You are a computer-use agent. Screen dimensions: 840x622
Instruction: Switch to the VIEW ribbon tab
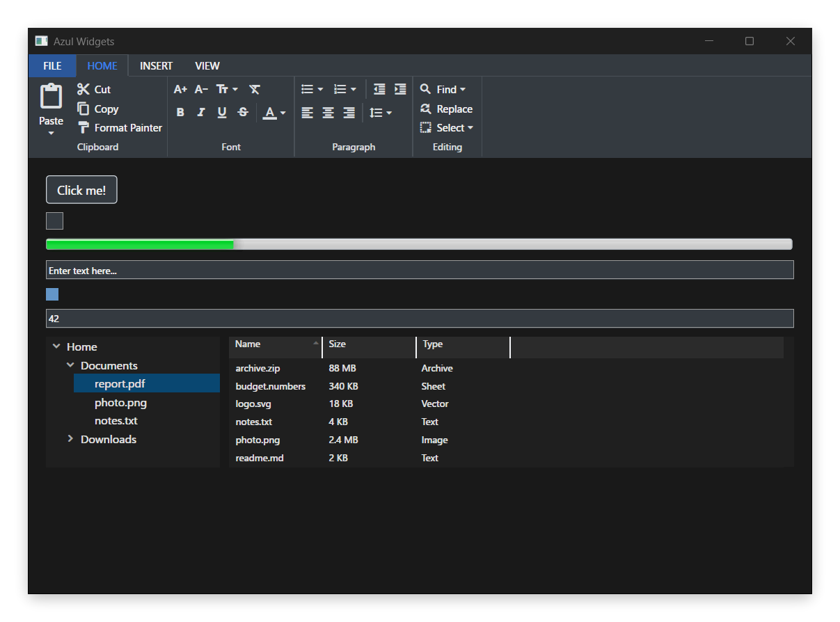click(x=207, y=65)
